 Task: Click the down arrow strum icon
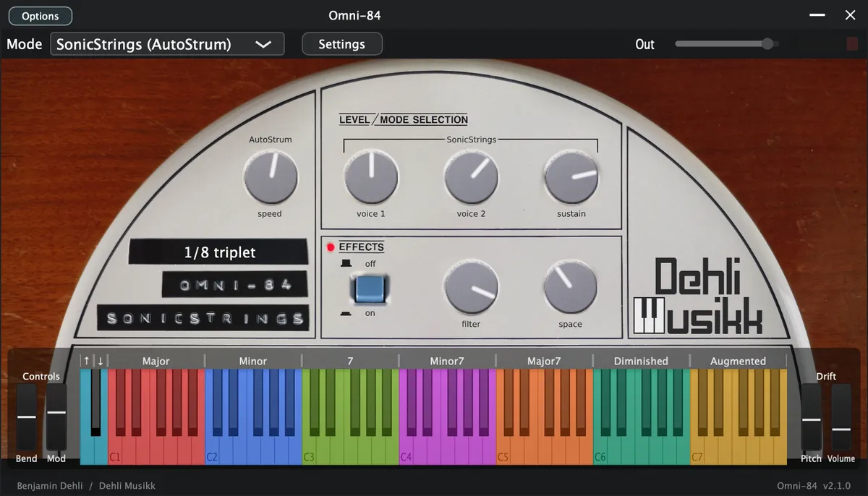[101, 361]
